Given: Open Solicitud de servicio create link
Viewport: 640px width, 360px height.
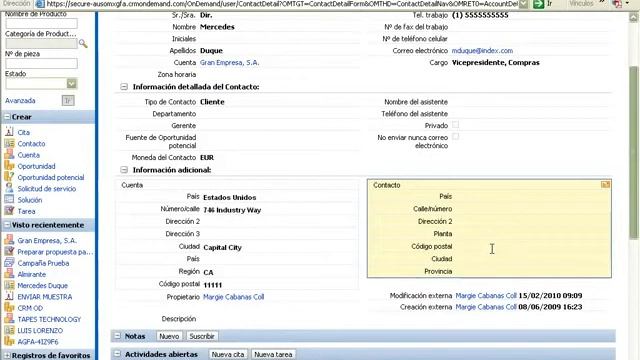Looking at the screenshot, I should click(x=47, y=189).
